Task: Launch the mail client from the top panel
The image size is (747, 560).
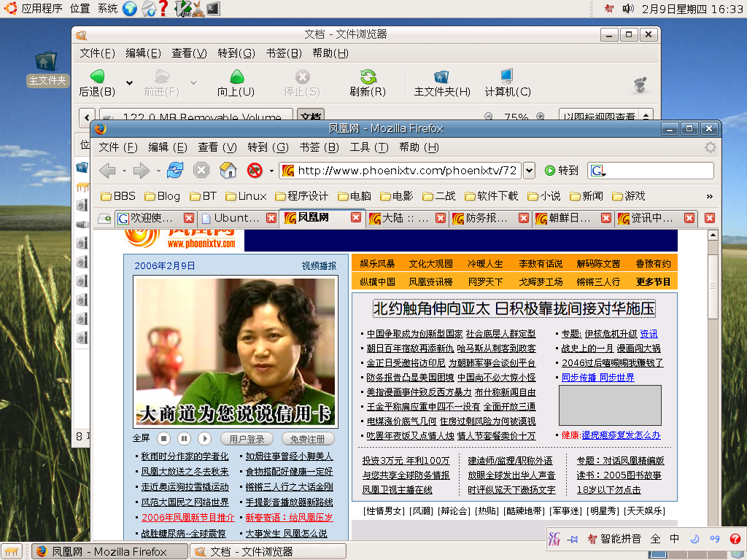Action: click(x=149, y=9)
